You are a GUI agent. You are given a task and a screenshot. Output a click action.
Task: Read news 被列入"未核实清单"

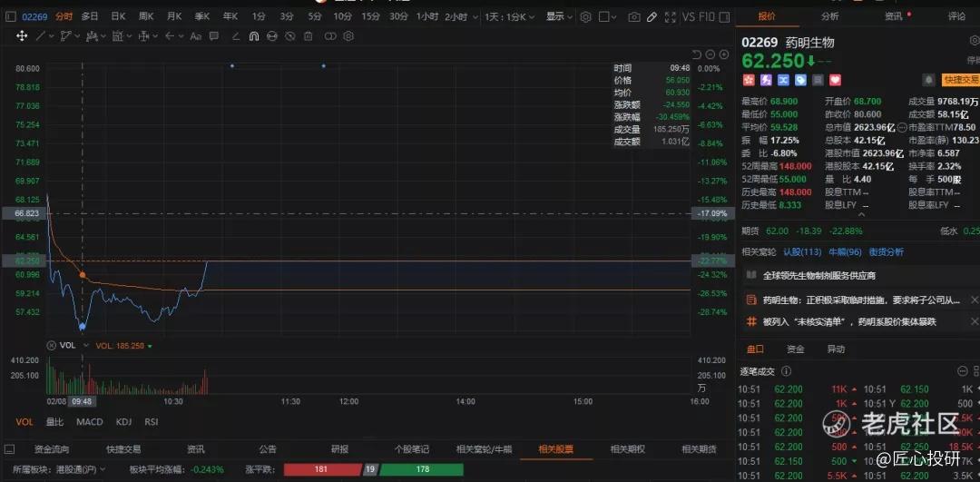click(848, 322)
